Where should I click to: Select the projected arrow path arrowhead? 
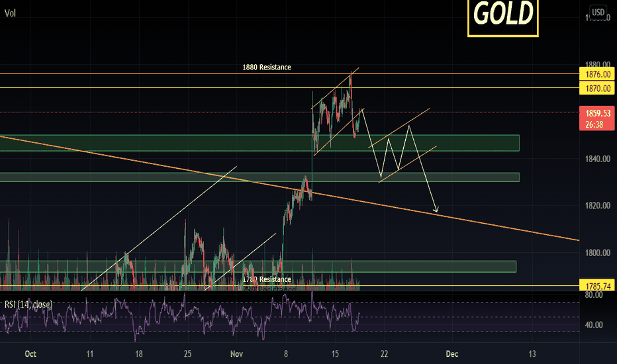436,210
